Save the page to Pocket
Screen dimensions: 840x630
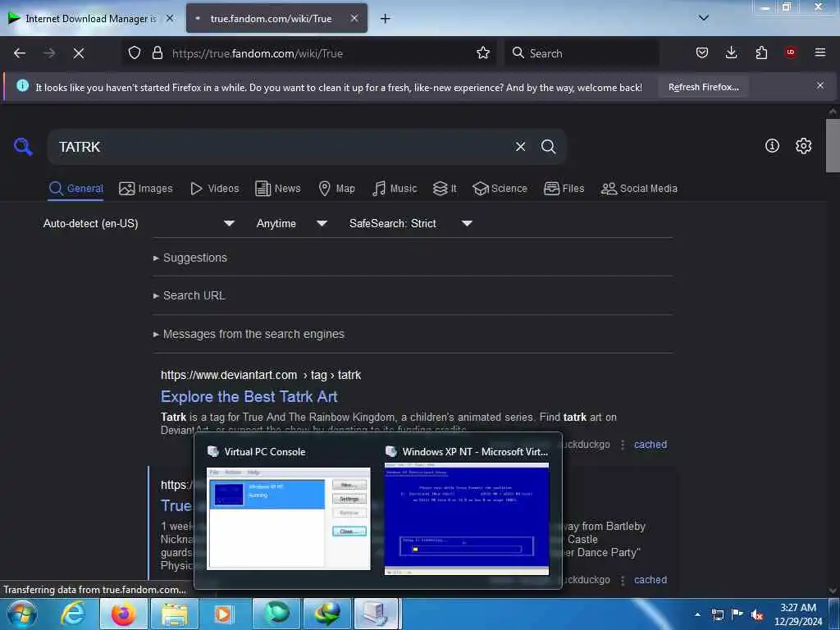pyautogui.click(x=702, y=52)
